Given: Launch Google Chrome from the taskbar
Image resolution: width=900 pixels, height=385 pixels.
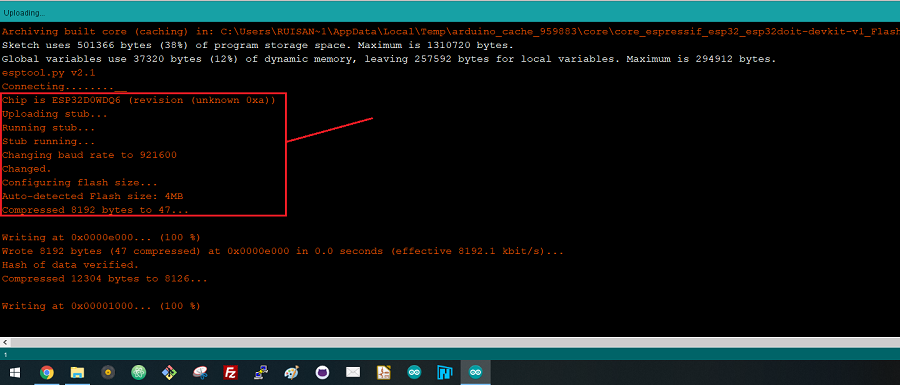Looking at the screenshot, I should pos(46,373).
